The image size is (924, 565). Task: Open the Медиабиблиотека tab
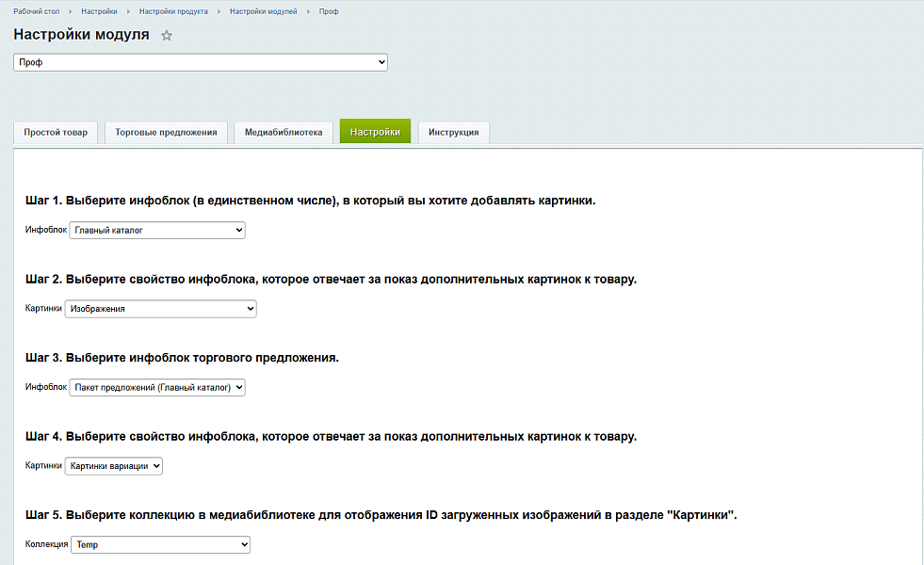point(284,132)
